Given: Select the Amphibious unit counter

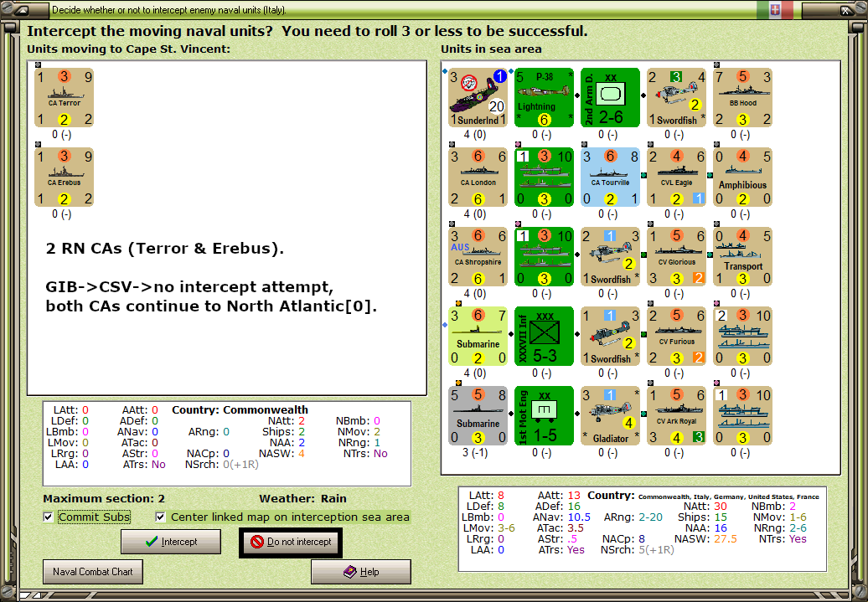Looking at the screenshot, I should tap(743, 178).
